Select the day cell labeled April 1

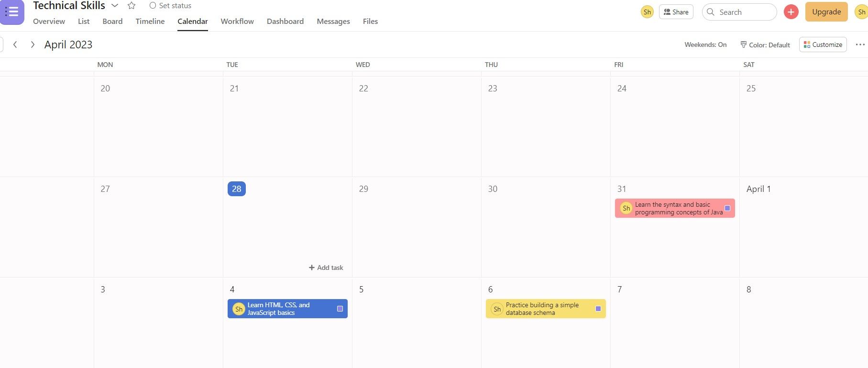804,227
